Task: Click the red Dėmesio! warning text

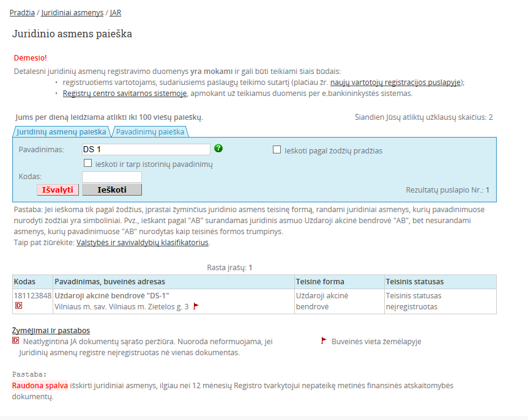Action: click(x=31, y=58)
